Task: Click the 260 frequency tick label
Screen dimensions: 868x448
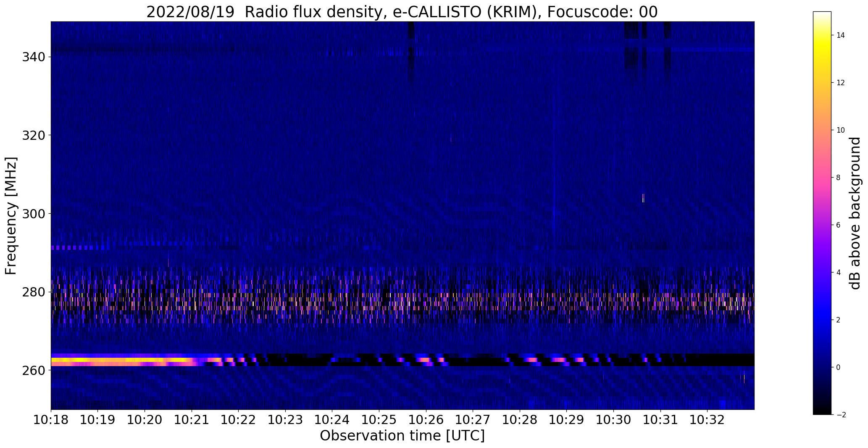Action: point(33,370)
